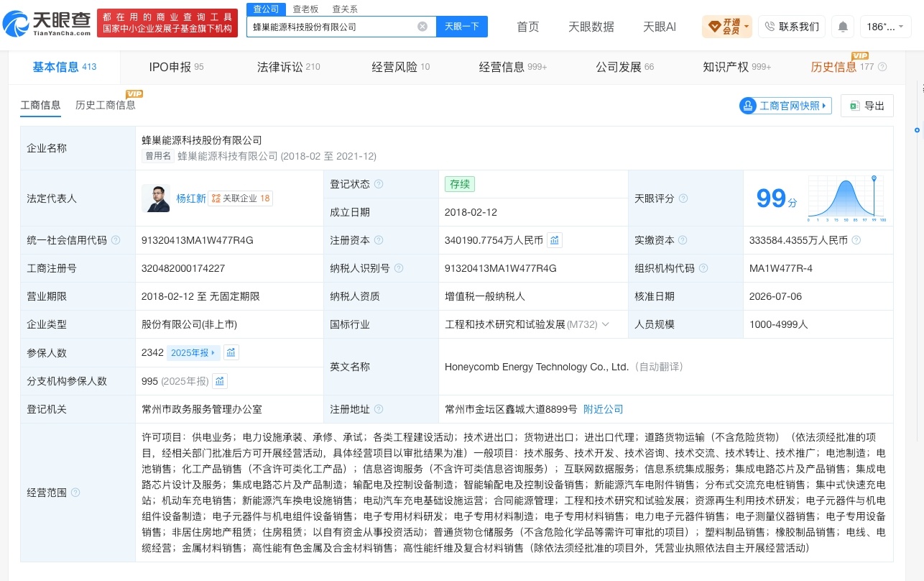Click help icon beside 注册资本 label
924x581 pixels.
click(x=379, y=240)
